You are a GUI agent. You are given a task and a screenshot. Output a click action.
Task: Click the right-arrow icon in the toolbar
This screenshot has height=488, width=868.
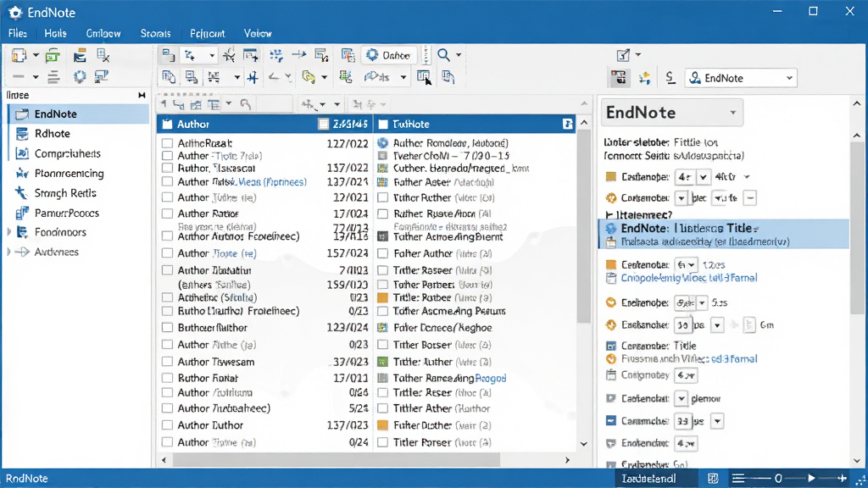pyautogui.click(x=299, y=54)
